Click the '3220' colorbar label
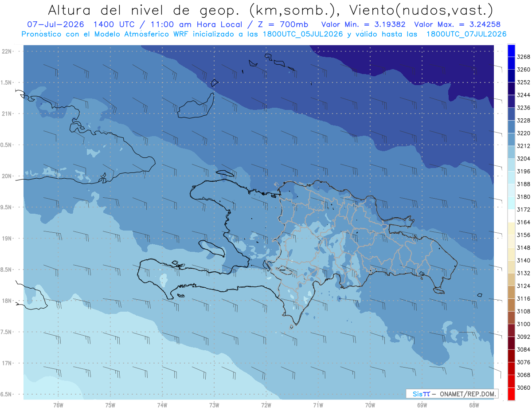The height and width of the screenshot is (411, 532). [524, 133]
